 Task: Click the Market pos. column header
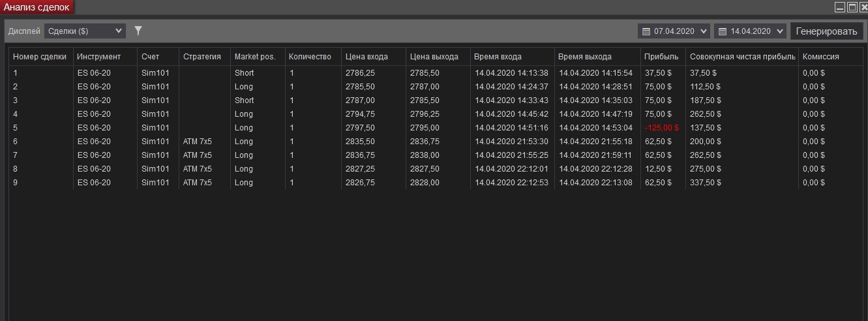(255, 57)
